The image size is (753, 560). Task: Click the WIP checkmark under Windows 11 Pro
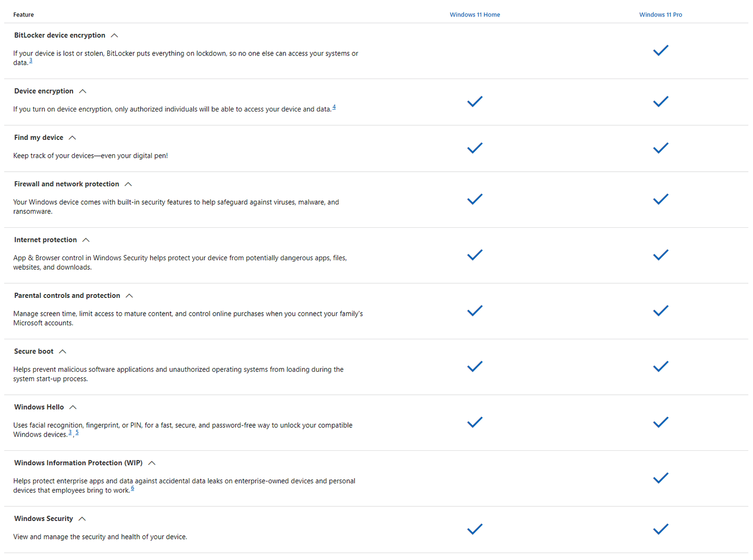(661, 478)
